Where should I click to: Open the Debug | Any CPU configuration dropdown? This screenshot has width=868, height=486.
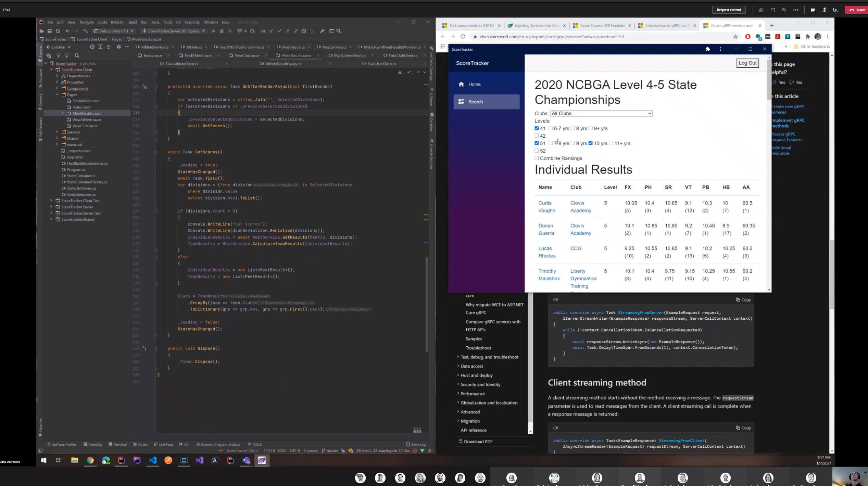coord(114,31)
